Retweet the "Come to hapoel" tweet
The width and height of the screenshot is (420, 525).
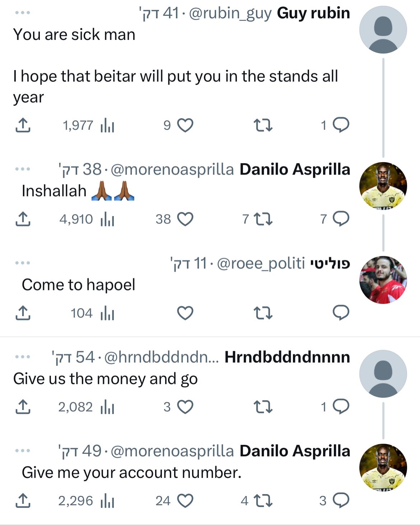click(263, 313)
